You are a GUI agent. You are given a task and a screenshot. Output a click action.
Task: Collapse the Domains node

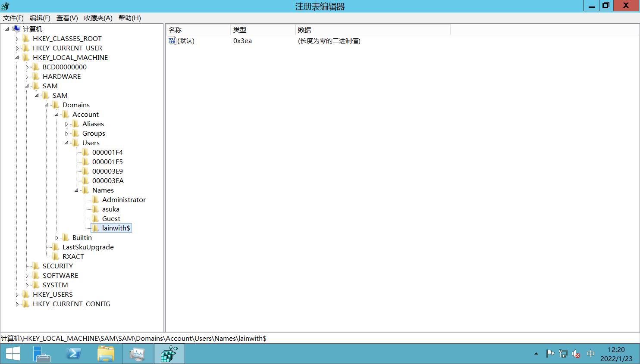tap(47, 105)
